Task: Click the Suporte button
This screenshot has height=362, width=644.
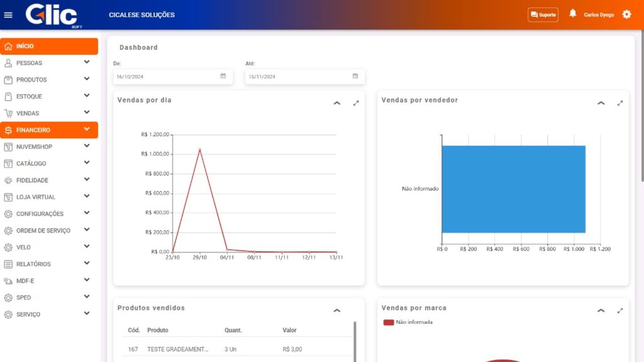Action: click(x=543, y=14)
